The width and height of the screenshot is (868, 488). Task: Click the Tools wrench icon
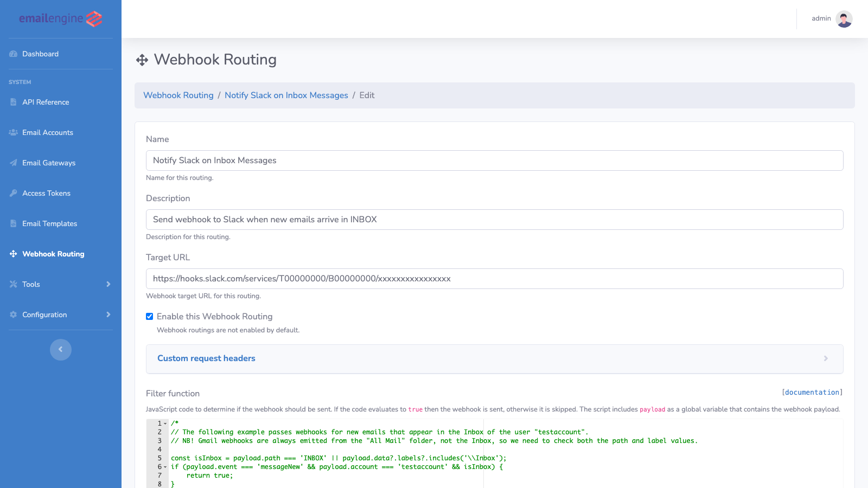pyautogui.click(x=12, y=284)
